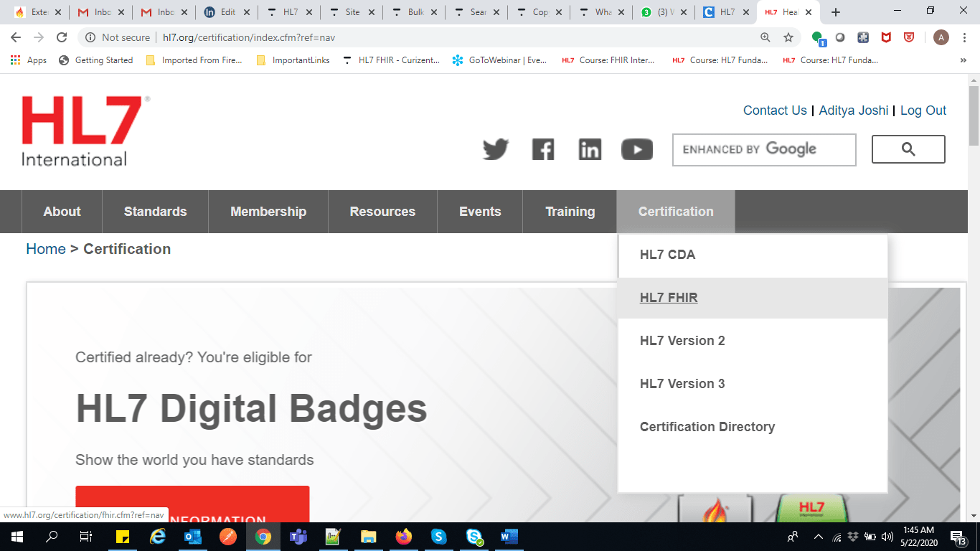Screen dimensions: 980x551
Task: Open the Chrome profile avatar
Action: click(941, 37)
